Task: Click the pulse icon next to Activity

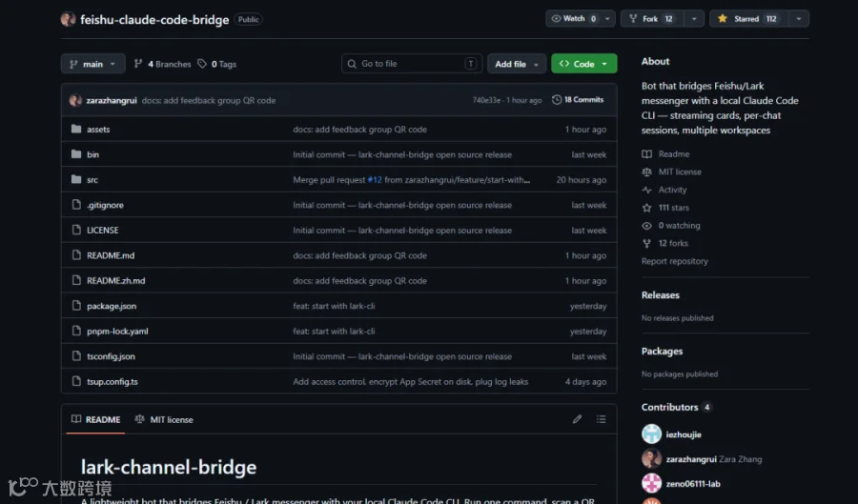Action: point(646,190)
